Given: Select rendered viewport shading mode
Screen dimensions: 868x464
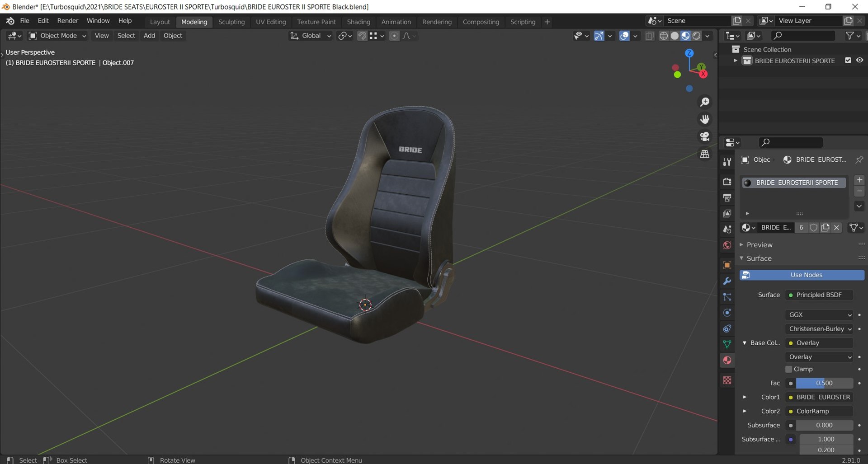Looking at the screenshot, I should (697, 36).
